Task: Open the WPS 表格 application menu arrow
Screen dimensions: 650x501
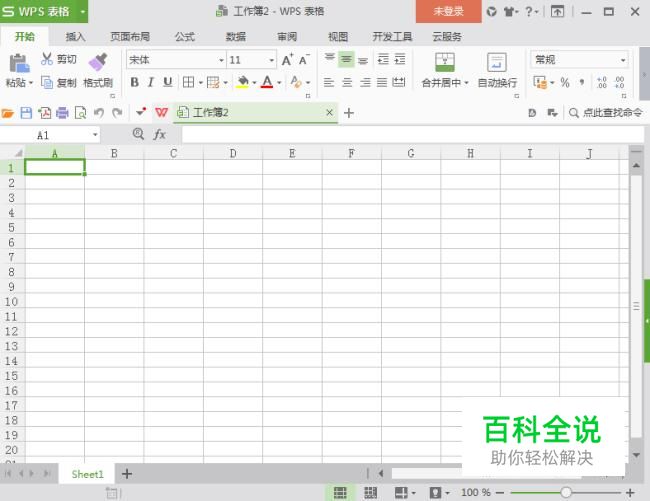Action: point(82,12)
